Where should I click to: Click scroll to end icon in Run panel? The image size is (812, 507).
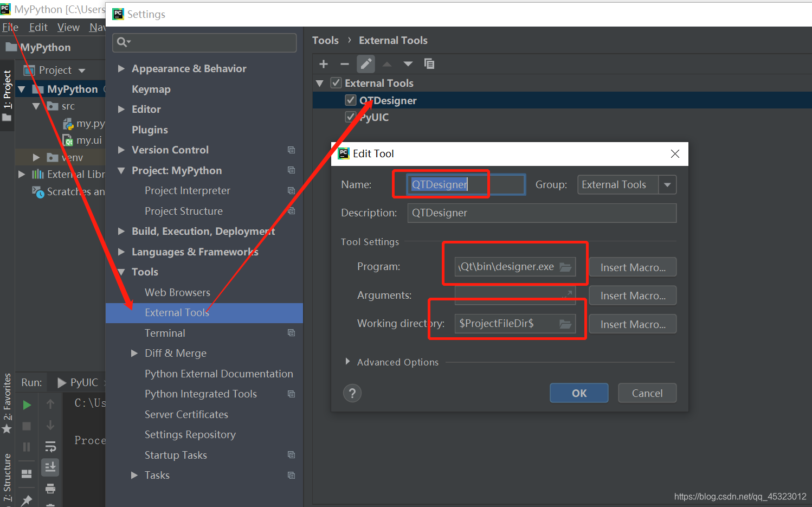(x=50, y=467)
